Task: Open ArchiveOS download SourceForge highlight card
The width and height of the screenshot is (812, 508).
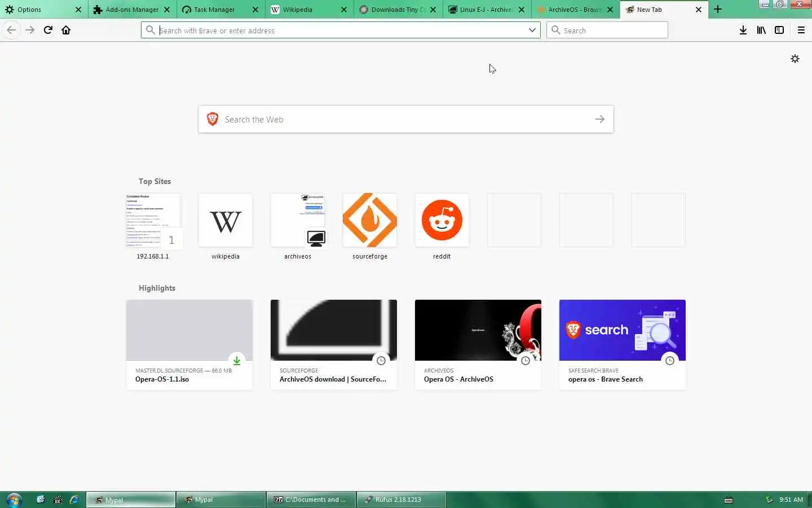Action: click(334, 344)
